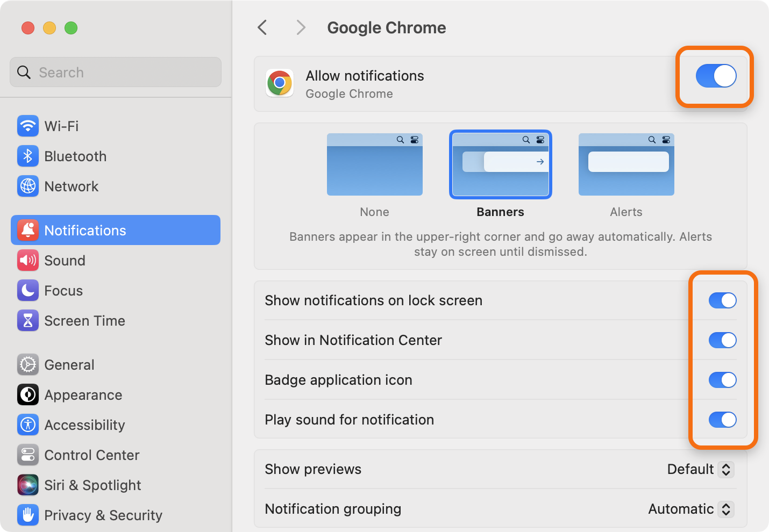Go forward with the right chevron
Screen dimensions: 769x532
point(301,27)
